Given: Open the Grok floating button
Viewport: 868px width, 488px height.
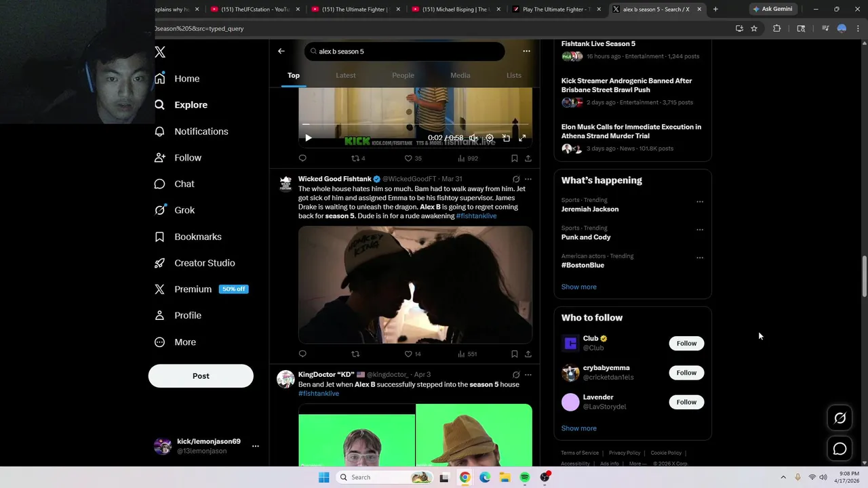Looking at the screenshot, I should (x=840, y=418).
